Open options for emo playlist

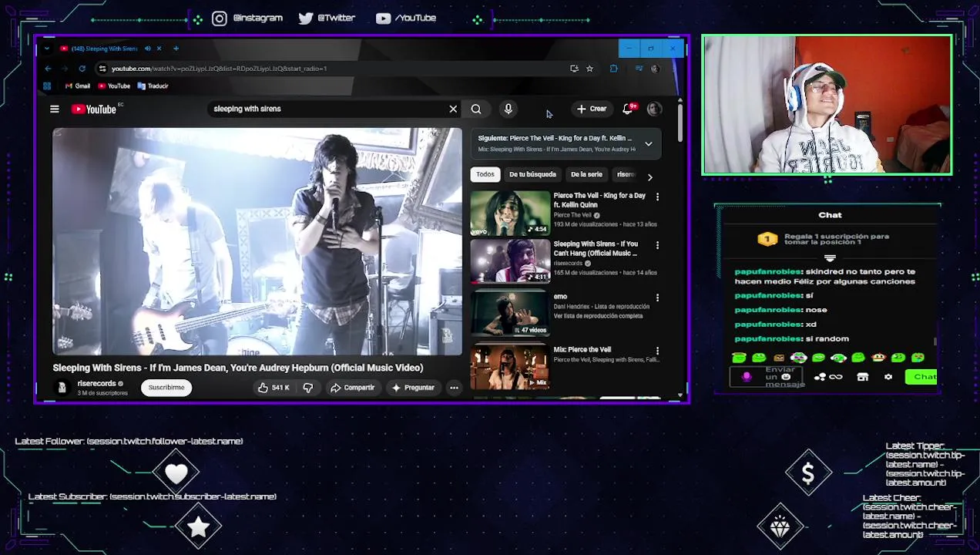[x=657, y=298]
